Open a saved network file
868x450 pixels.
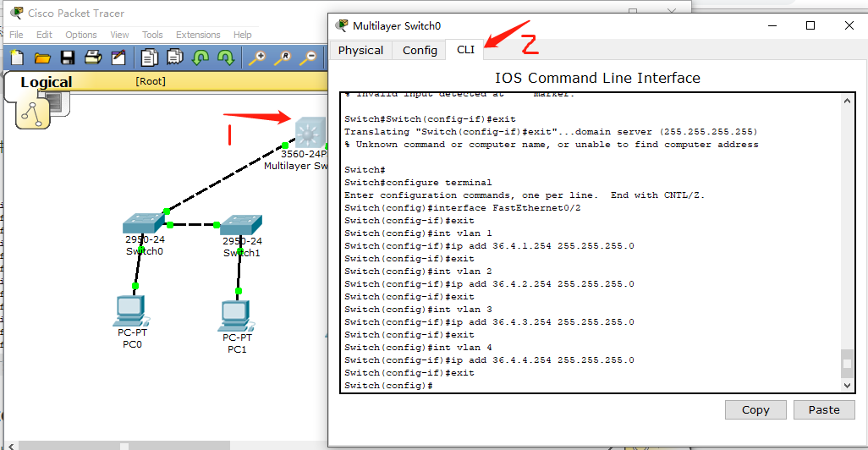42,58
